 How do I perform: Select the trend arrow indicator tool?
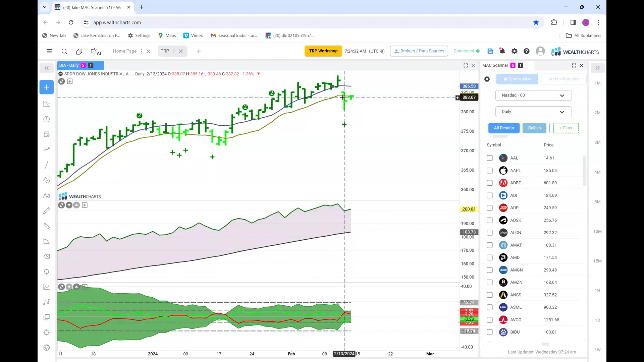(x=47, y=149)
